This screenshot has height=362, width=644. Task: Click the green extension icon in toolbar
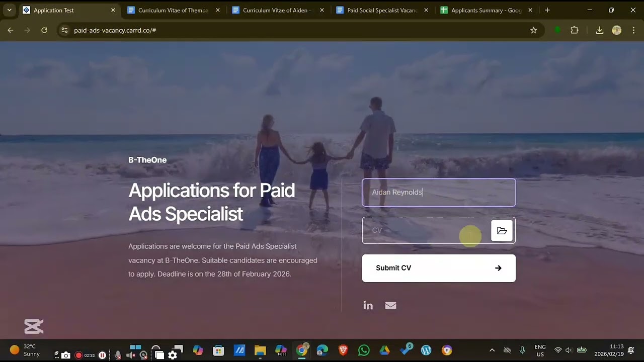pyautogui.click(x=557, y=30)
